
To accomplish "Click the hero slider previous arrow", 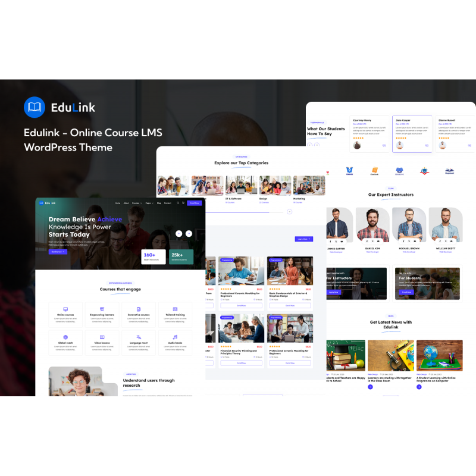I will click(179, 233).
